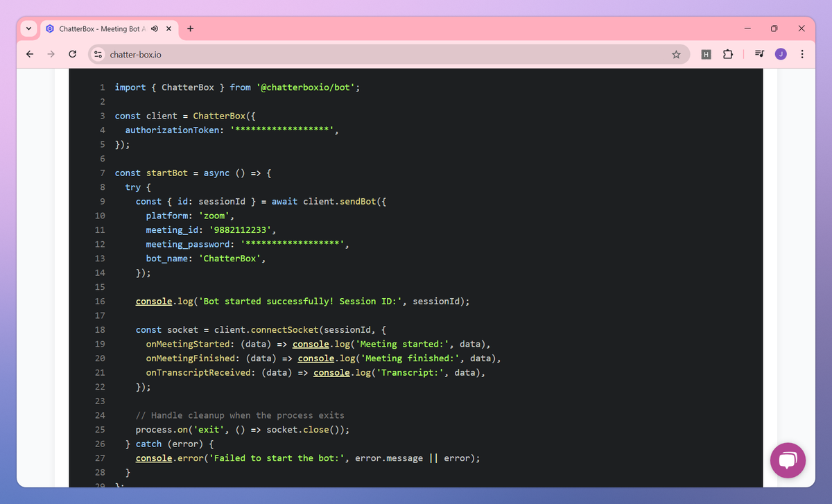Close the ChatterBox browser tab
This screenshot has height=504, width=832.
point(168,29)
